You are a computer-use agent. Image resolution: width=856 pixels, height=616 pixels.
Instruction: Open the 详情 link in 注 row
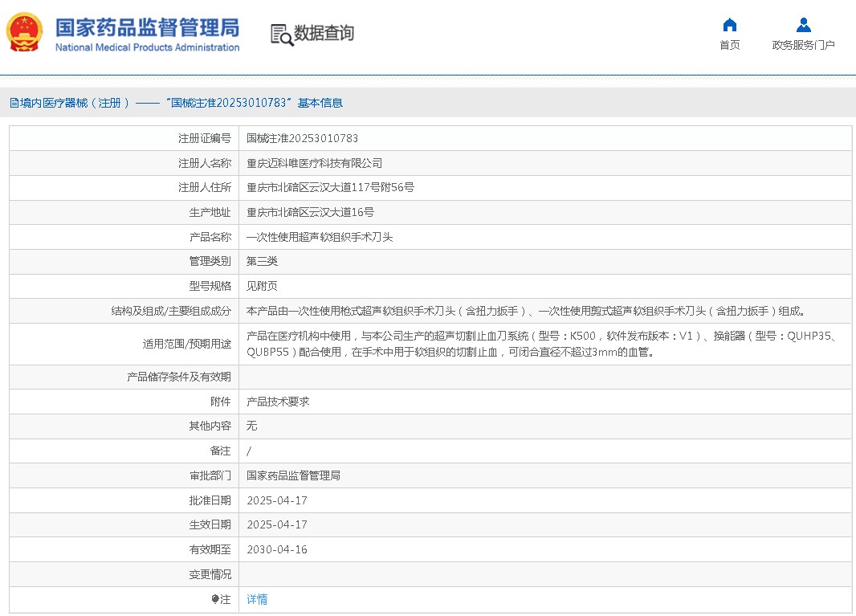tap(257, 599)
